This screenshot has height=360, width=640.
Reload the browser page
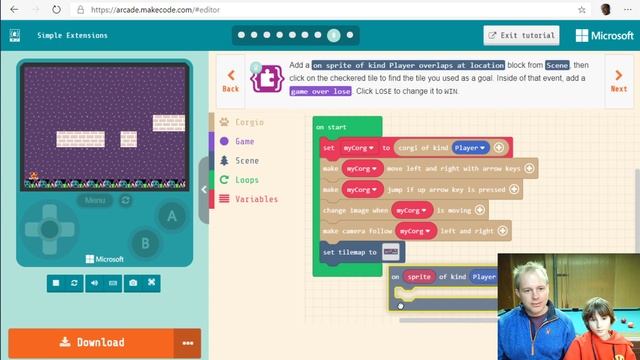pyautogui.click(x=56, y=10)
